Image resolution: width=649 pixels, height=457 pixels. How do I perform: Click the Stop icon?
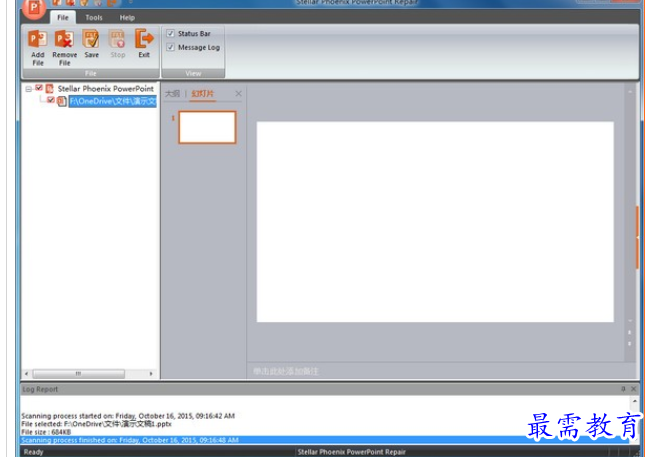(x=117, y=40)
